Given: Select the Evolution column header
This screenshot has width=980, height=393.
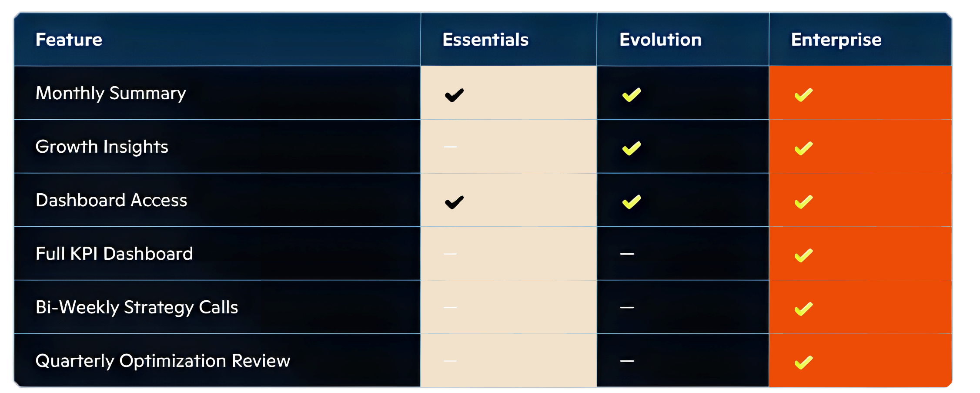Looking at the screenshot, I should pos(660,40).
